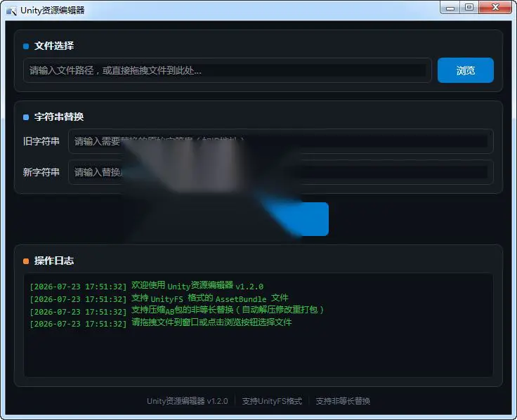The width and height of the screenshot is (517, 420).
Task: Select the log line about 压缩AB包
Action: [177, 310]
